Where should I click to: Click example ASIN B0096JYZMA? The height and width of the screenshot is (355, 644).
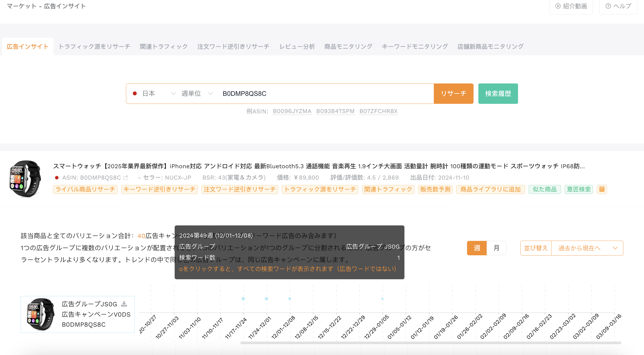point(292,111)
